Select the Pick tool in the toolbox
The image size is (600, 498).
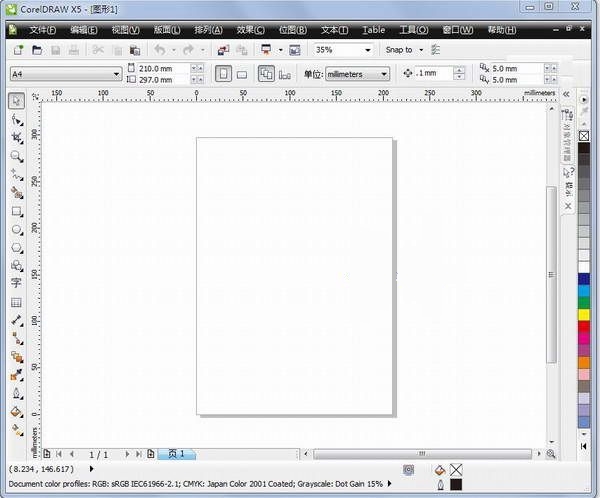tap(16, 101)
